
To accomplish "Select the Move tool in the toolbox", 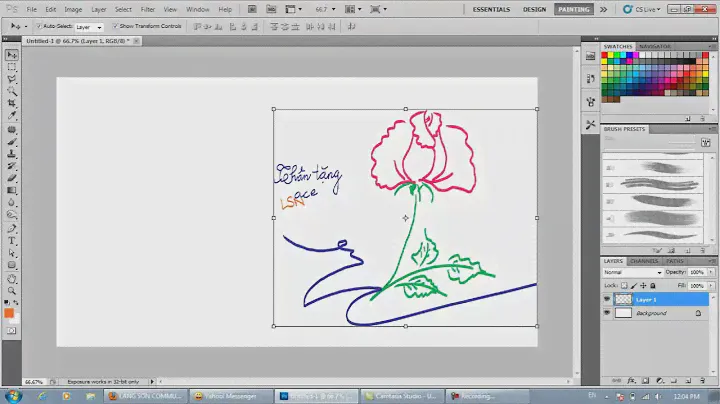I will [11, 55].
